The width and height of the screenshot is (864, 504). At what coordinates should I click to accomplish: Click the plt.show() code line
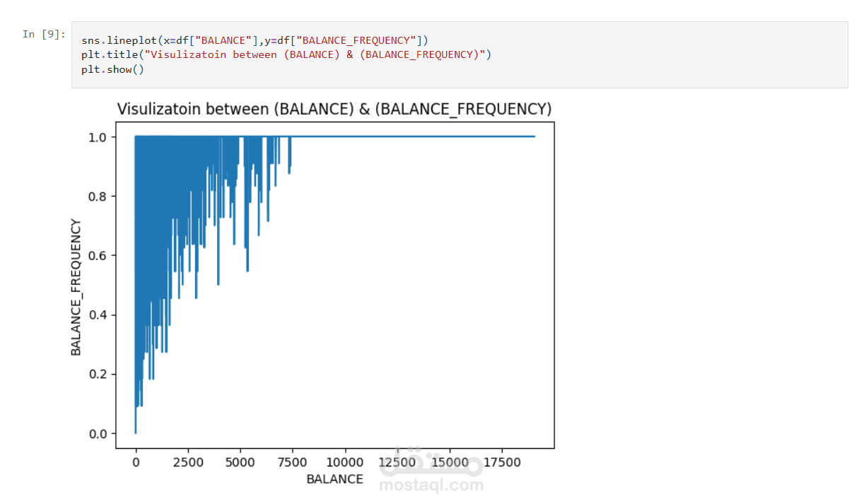tap(112, 69)
